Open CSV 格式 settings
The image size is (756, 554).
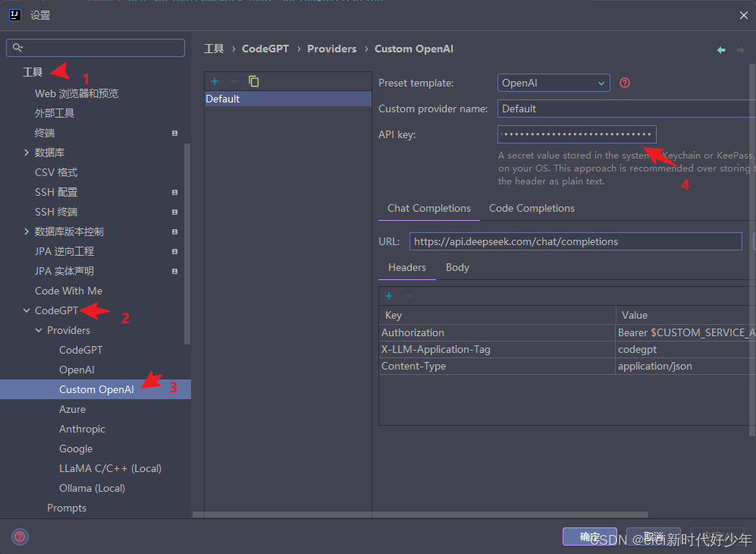point(56,173)
